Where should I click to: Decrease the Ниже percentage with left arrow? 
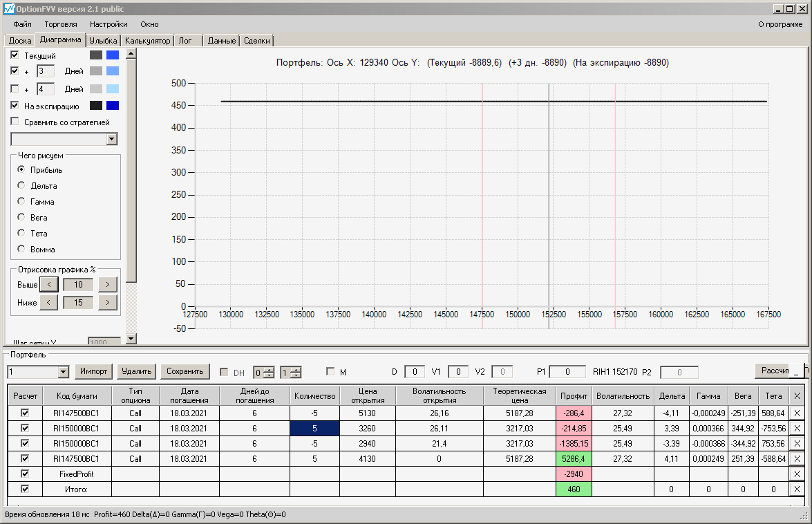point(48,302)
